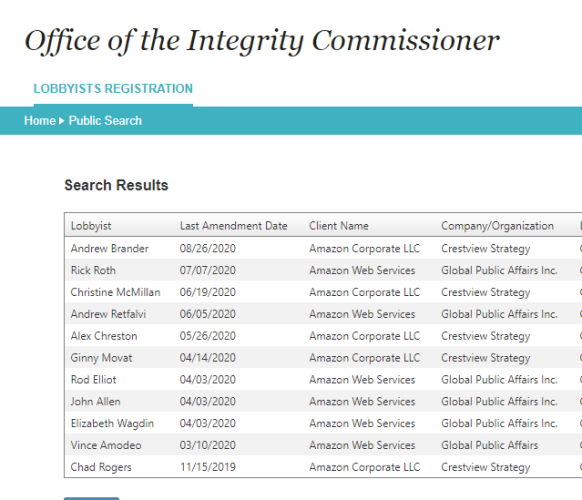Viewport: 582px width, 500px height.
Task: Click the breadcrumb arrow separator icon
Action: pyautogui.click(x=62, y=121)
